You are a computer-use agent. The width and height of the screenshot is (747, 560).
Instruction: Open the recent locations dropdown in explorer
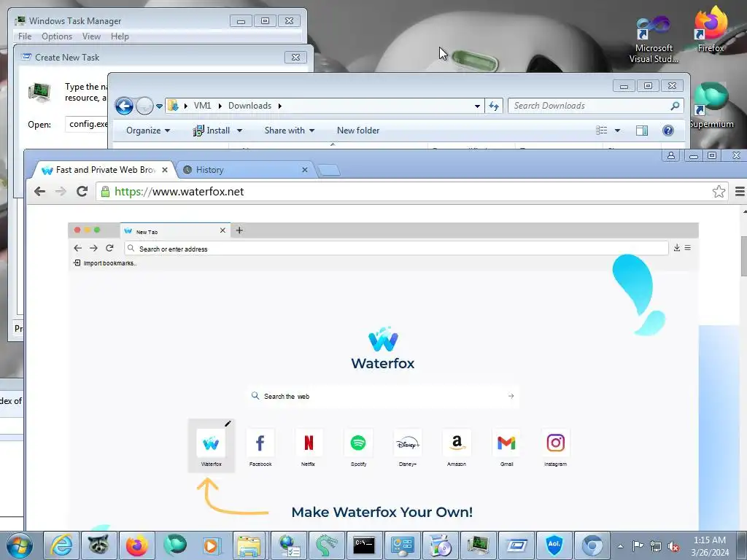point(159,106)
